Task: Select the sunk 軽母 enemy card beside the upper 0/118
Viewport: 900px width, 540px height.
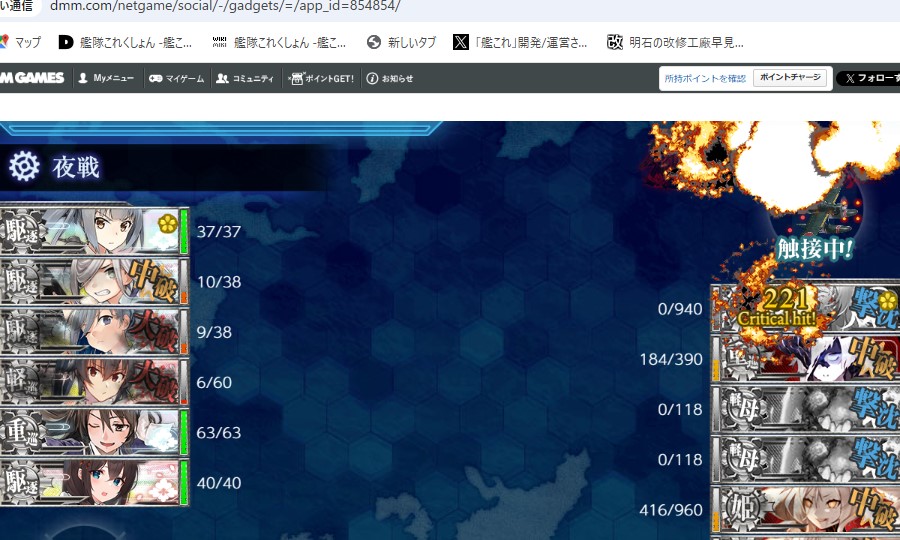Action: pyautogui.click(x=805, y=409)
